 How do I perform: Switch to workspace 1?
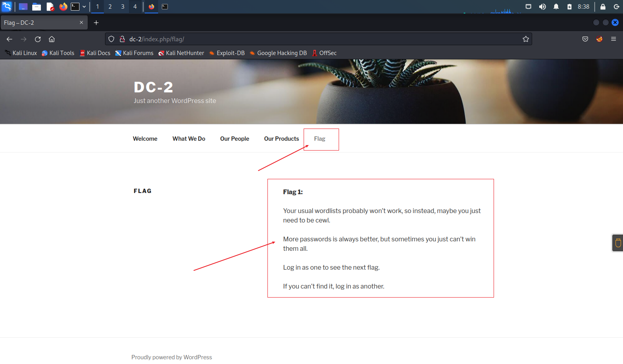tap(98, 6)
